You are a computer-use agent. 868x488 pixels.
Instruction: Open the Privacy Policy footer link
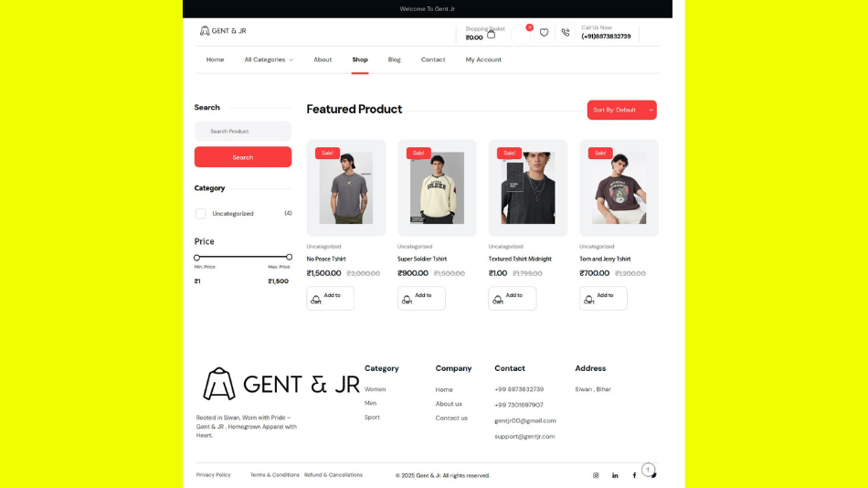tap(213, 474)
